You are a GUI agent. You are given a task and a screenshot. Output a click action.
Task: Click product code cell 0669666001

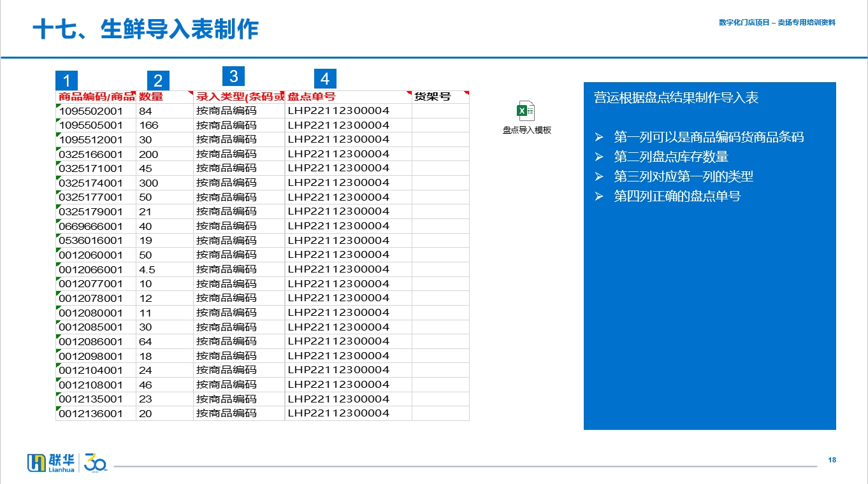click(x=96, y=226)
